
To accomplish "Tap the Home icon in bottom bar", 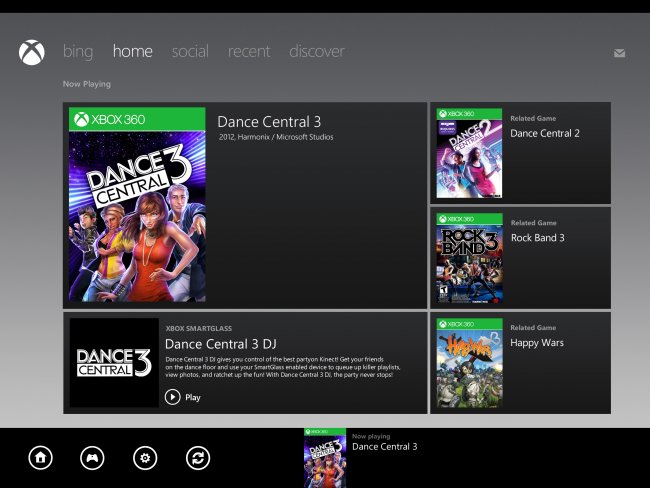I will (x=40, y=458).
